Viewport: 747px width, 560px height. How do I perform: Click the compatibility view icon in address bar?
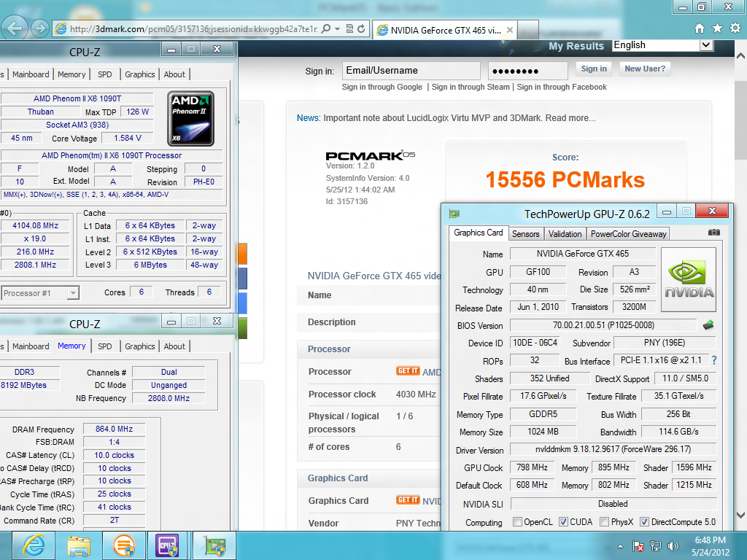(349, 28)
